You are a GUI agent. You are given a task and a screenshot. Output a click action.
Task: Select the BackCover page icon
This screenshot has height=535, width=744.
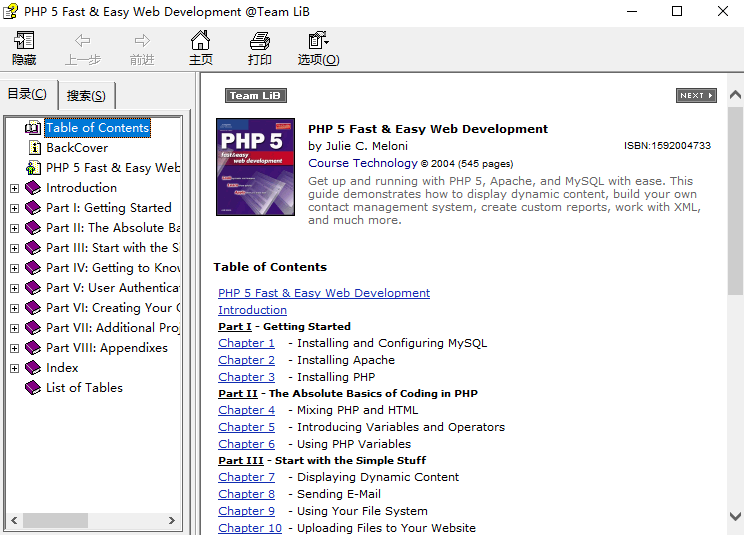click(x=34, y=148)
